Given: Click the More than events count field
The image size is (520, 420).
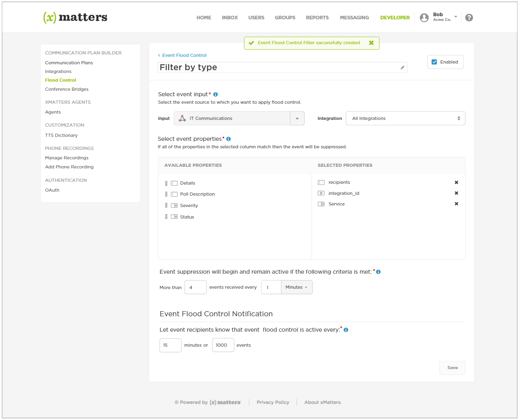Looking at the screenshot, I should click(x=195, y=287).
